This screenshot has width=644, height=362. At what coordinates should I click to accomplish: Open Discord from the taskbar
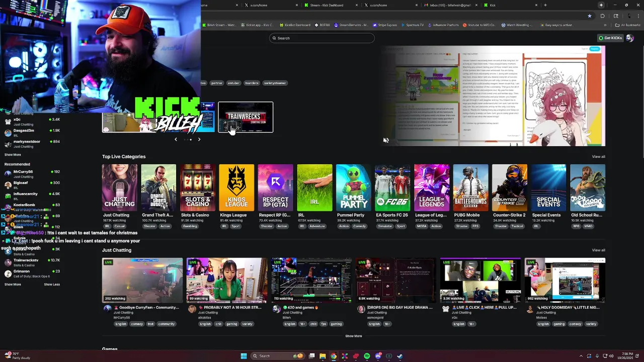378,356
